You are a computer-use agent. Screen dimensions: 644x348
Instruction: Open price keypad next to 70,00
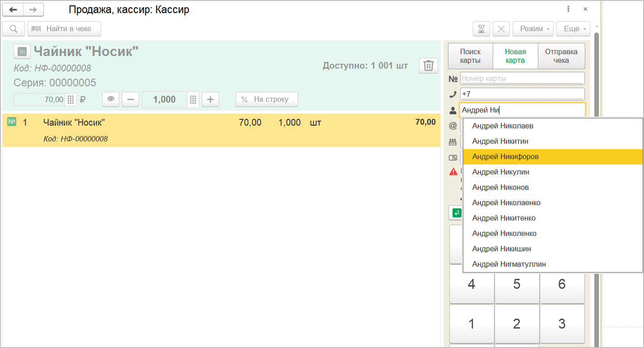tap(70, 99)
